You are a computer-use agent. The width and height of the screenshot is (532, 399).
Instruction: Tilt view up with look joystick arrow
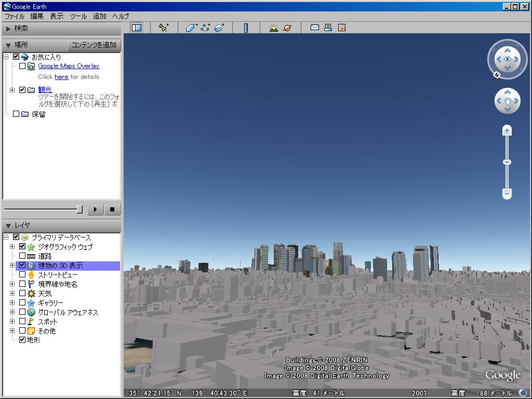(x=507, y=50)
